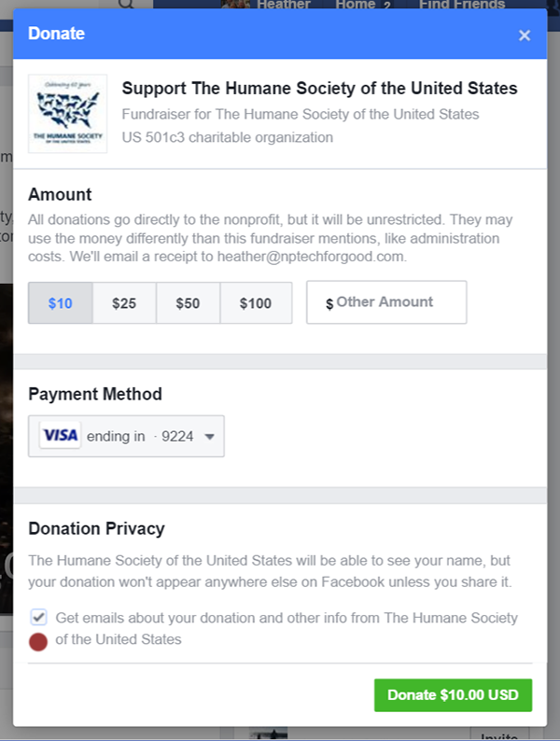This screenshot has width=560, height=741.
Task: Click the search magnifier icon in top bar
Action: click(126, 5)
